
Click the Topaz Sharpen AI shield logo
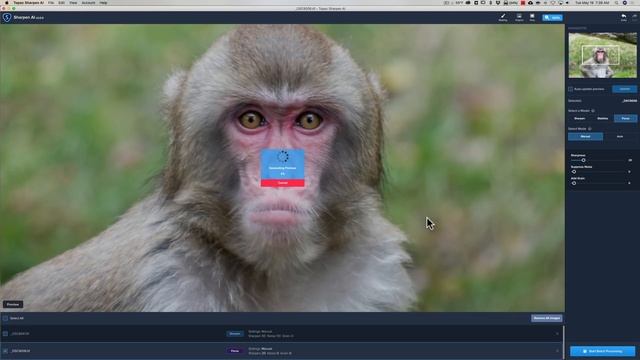tap(7, 18)
